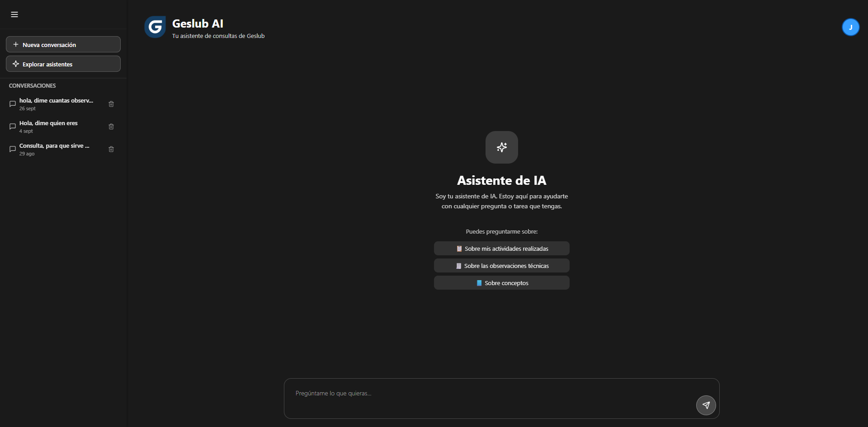Delete the 'Consulta, para que sirve' conversation
This screenshot has width=868, height=427.
(111, 149)
